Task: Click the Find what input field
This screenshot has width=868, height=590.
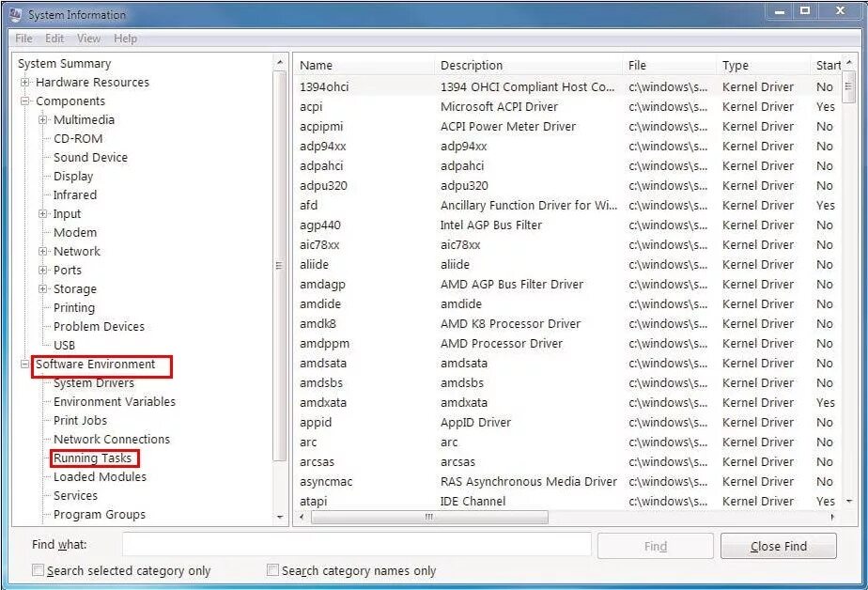Action: (x=357, y=545)
